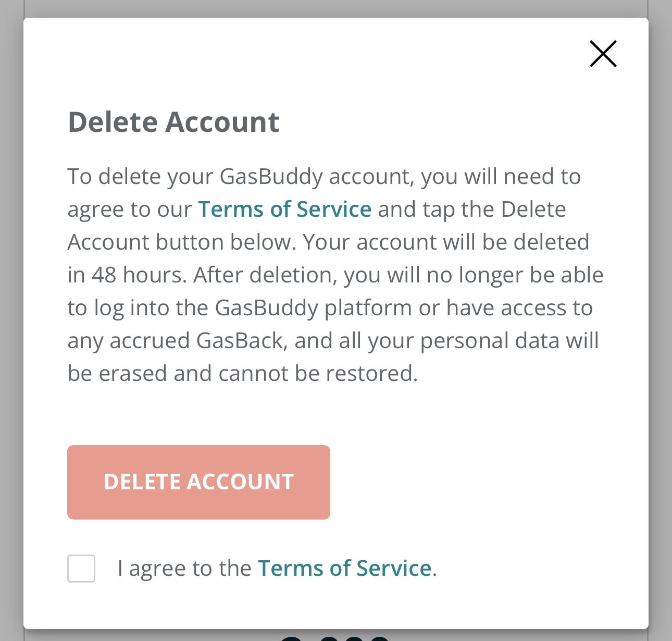Open Terms of Service link in paragraph
The image size is (672, 641).
click(x=285, y=209)
